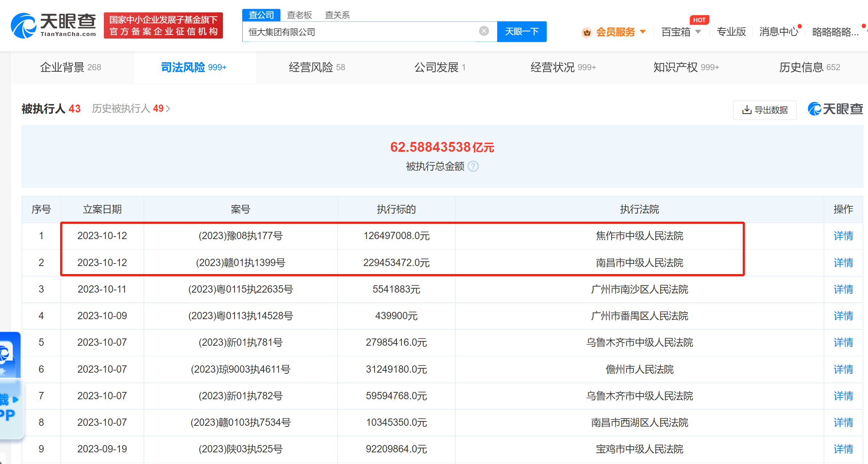Expand the 百宝箱 dropdown
The height and width of the screenshot is (464, 868).
pos(698,32)
